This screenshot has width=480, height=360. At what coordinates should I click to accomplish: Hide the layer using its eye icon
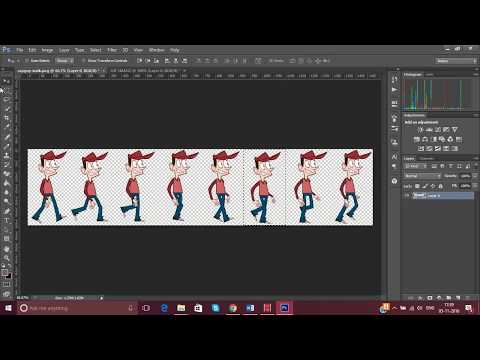[407, 196]
